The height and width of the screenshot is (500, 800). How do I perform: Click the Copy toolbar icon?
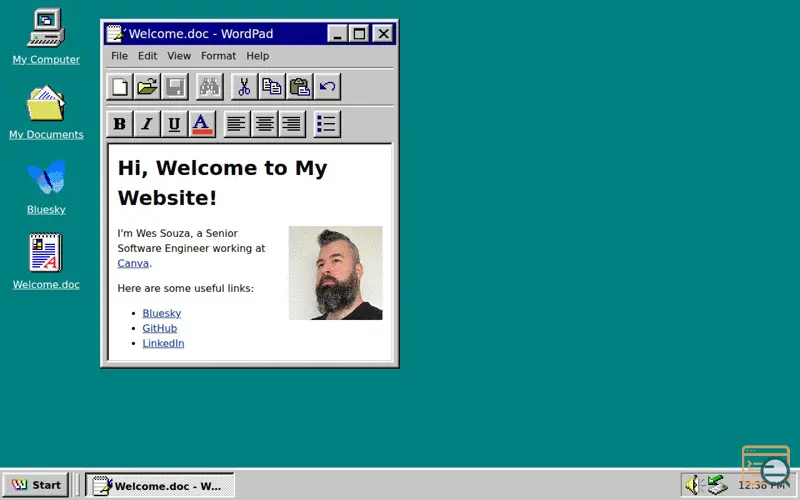pos(272,86)
